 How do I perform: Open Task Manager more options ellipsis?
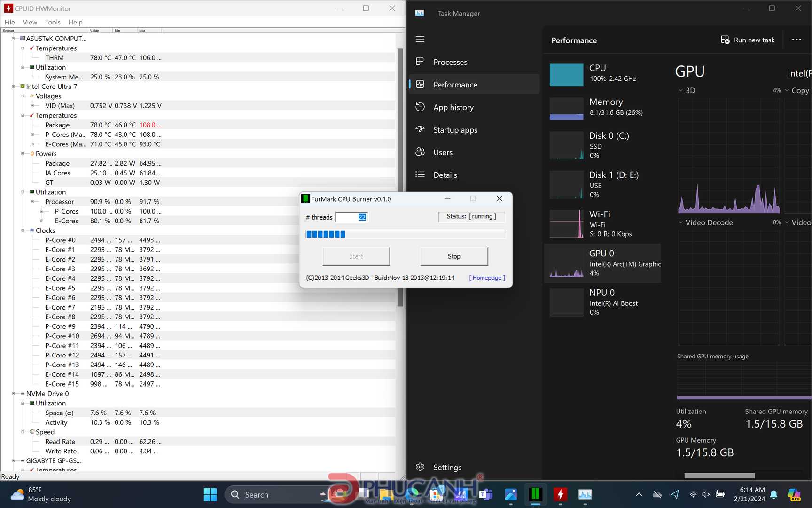click(796, 40)
